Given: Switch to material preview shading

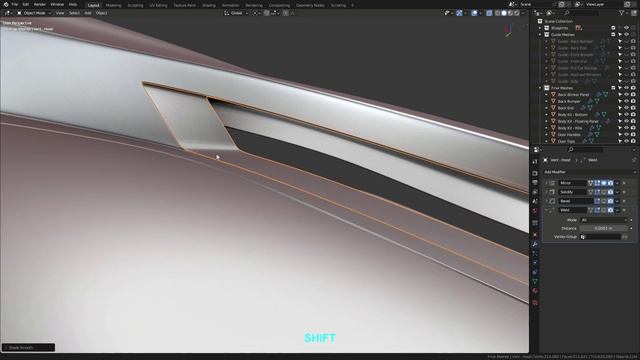Looking at the screenshot, I should coord(510,13).
